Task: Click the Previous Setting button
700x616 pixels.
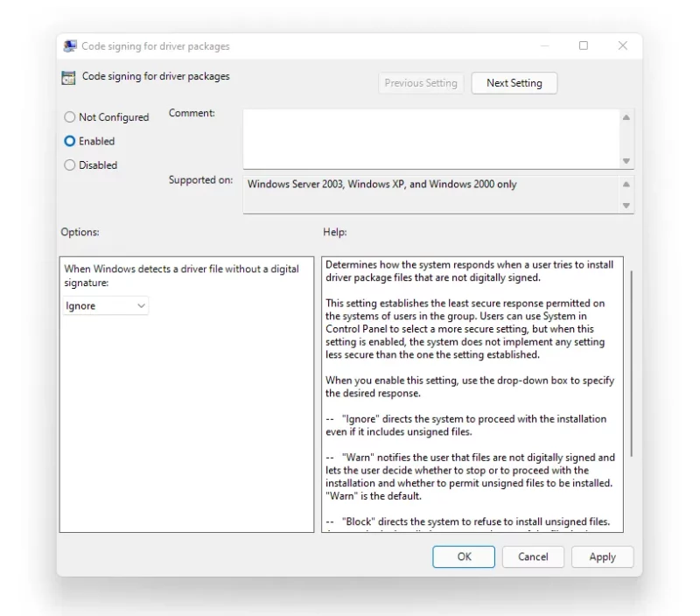Action: [x=421, y=83]
